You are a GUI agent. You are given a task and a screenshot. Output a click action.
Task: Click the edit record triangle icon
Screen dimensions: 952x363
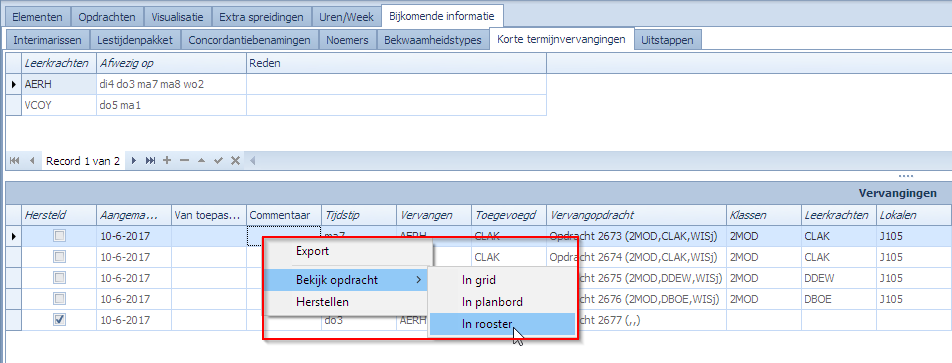pos(202,161)
